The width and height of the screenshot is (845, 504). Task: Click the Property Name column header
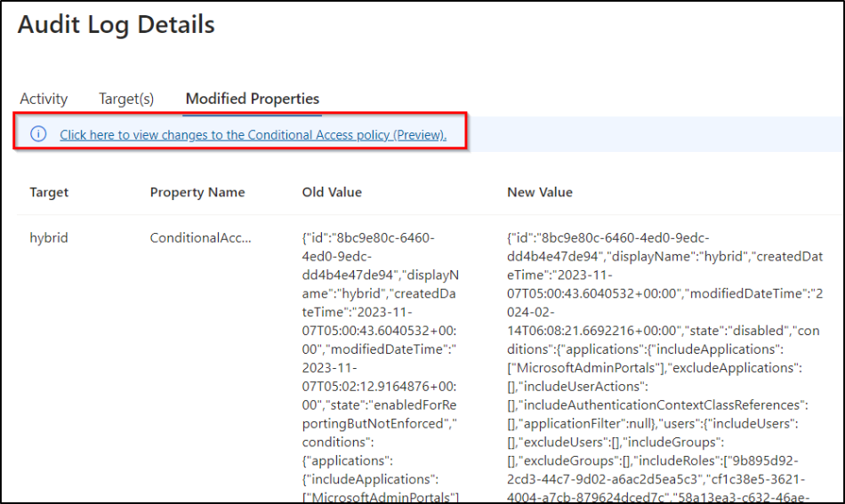(x=197, y=192)
